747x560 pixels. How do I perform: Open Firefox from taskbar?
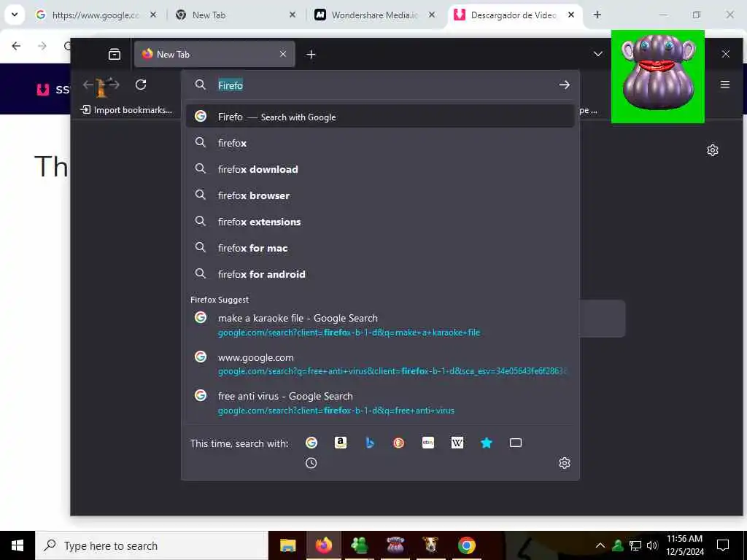click(x=323, y=545)
